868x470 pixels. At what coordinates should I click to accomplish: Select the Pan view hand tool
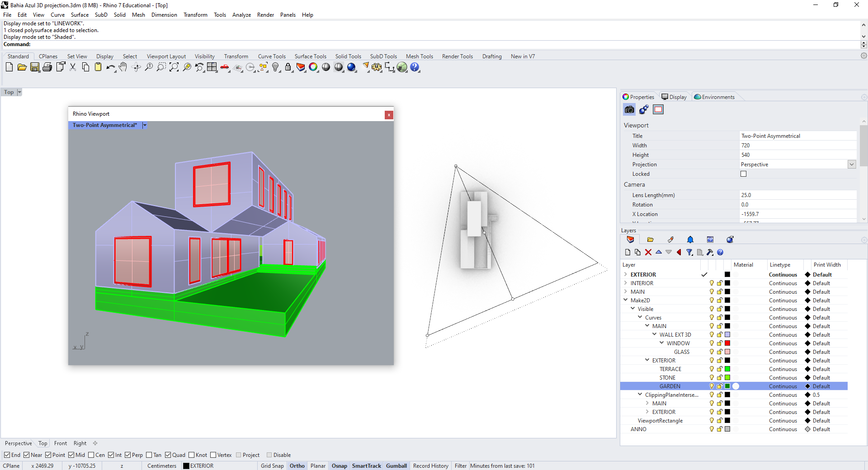tap(123, 67)
